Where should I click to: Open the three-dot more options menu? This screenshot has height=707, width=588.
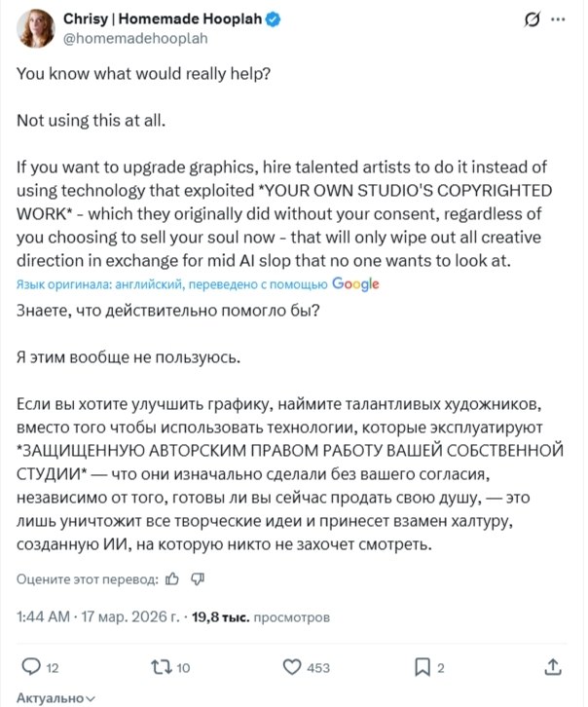coord(558,19)
